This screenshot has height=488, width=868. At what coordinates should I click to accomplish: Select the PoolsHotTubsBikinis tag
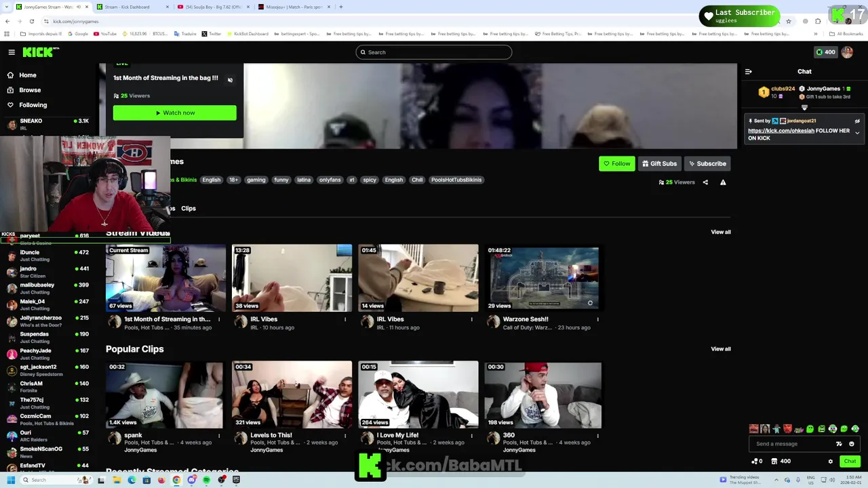(456, 180)
